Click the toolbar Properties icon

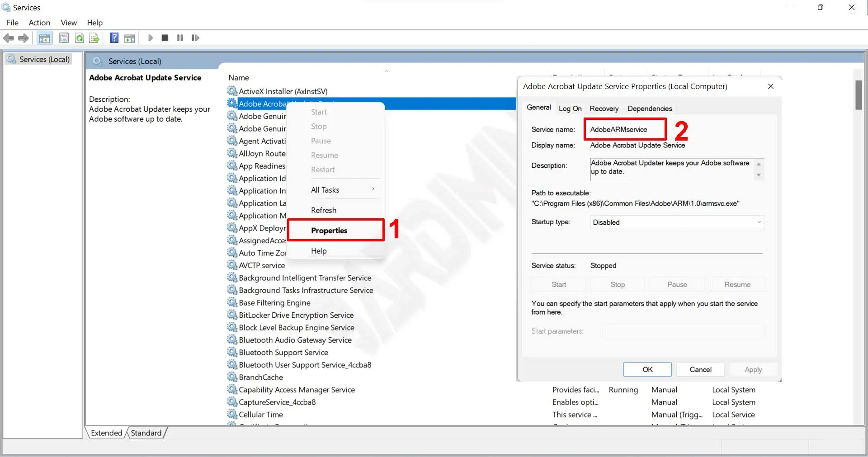coord(64,38)
